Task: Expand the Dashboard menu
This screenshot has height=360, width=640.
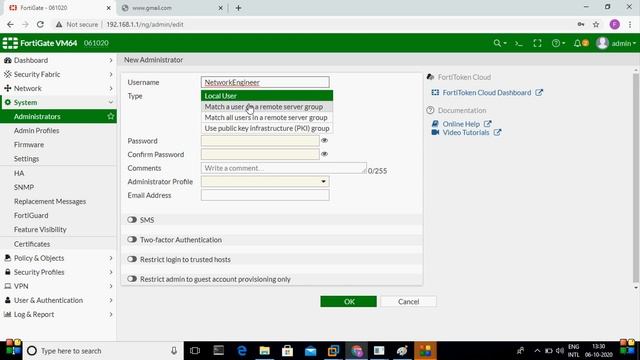Action: pos(58,60)
